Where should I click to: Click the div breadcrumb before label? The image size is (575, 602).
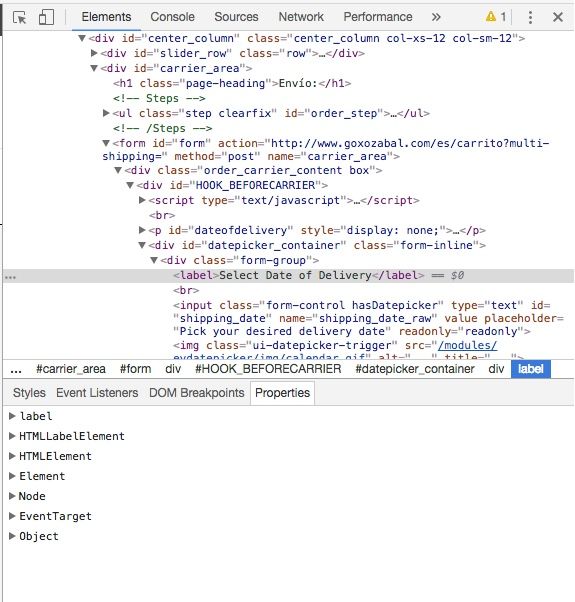coord(496,369)
